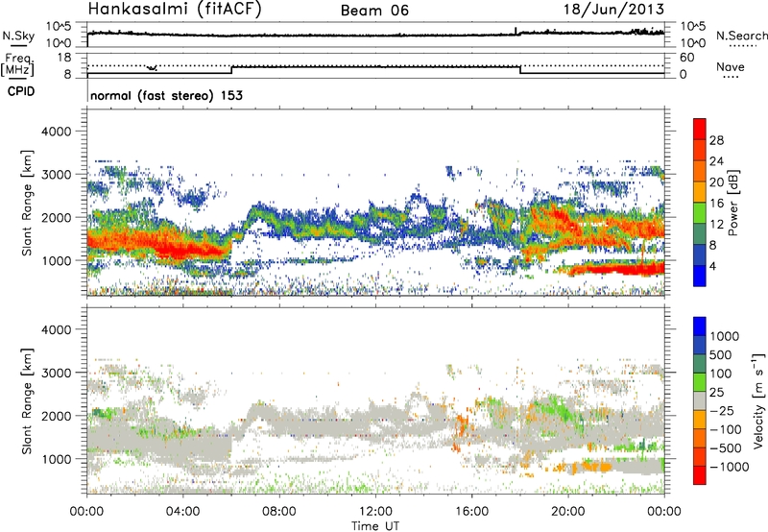Click the CPID label
The width and height of the screenshot is (768, 532).
point(21,91)
